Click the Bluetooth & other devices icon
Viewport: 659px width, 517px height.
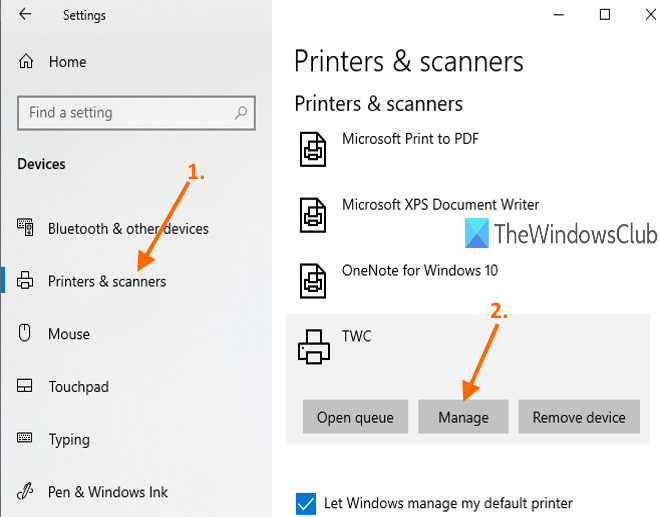tap(25, 227)
